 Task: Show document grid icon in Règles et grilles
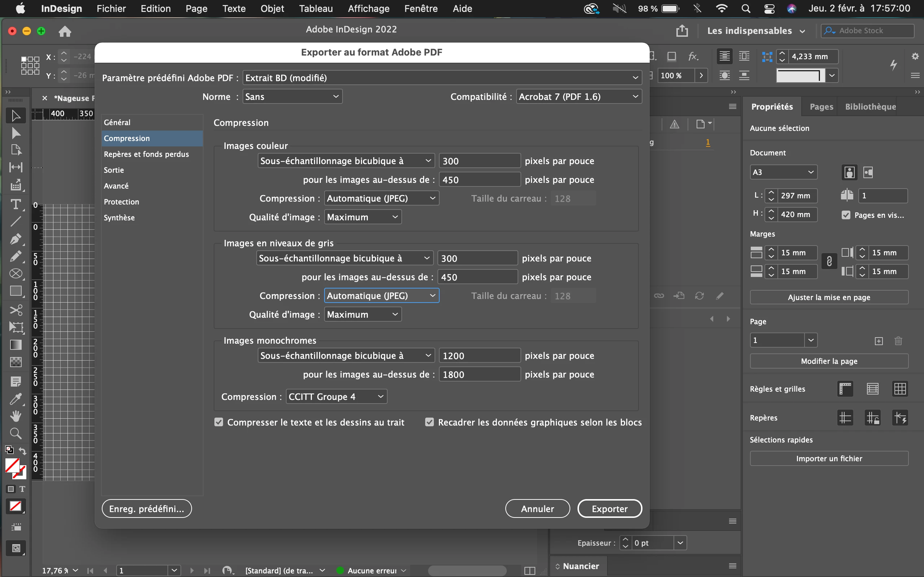coord(900,389)
